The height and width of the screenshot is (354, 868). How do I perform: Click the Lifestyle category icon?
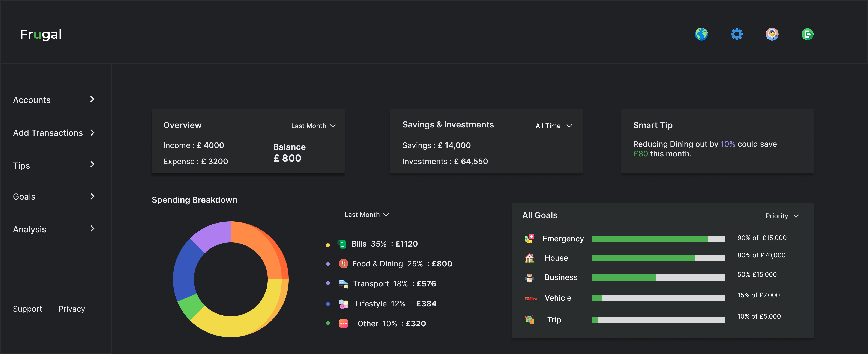[x=343, y=304]
